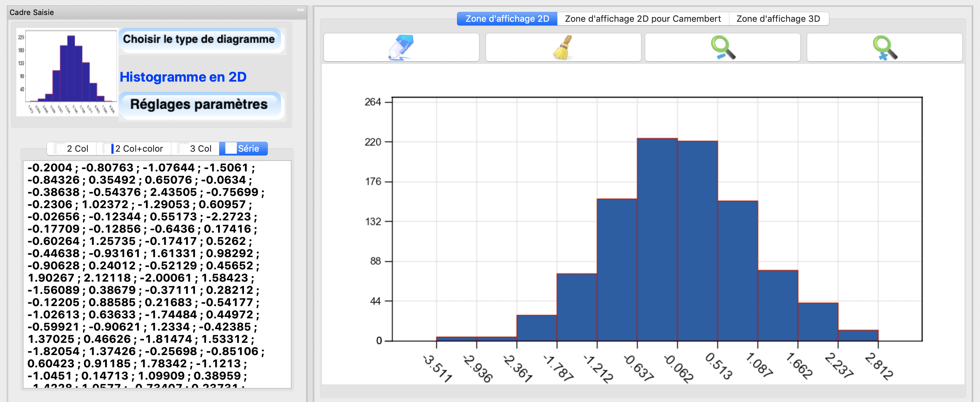The width and height of the screenshot is (980, 402).
Task: Click the value 0.60423 in data list
Action: 51,364
